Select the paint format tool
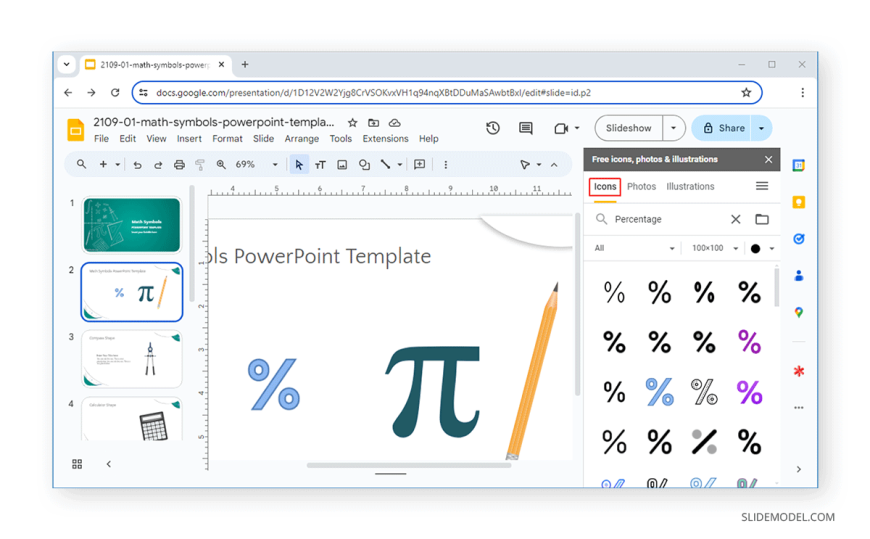Image resolution: width=870 pixels, height=539 pixels. pos(200,165)
